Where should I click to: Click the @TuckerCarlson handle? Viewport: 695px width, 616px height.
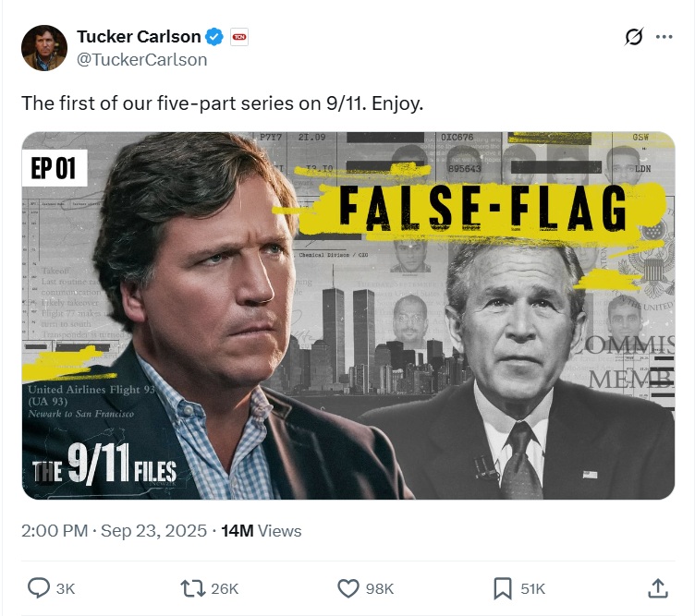tap(141, 59)
